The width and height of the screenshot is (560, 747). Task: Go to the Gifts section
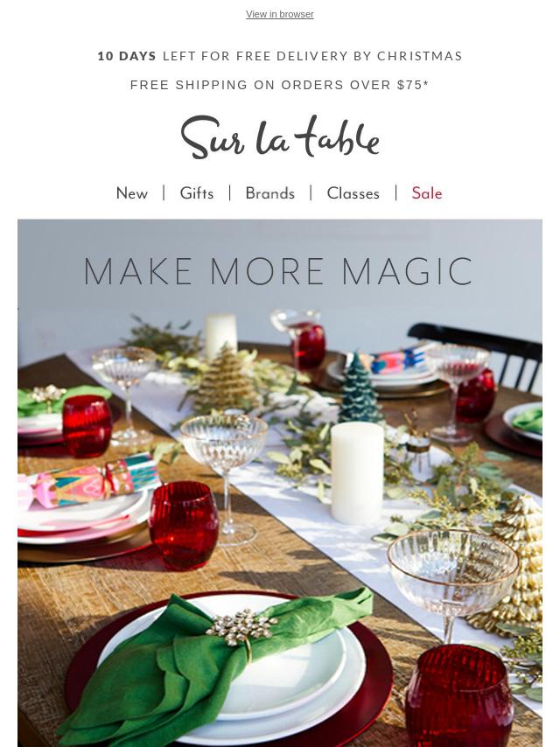pos(196,193)
